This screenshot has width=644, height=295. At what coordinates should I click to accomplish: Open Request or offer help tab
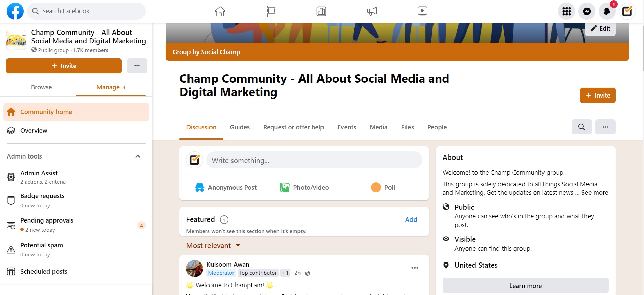[294, 127]
